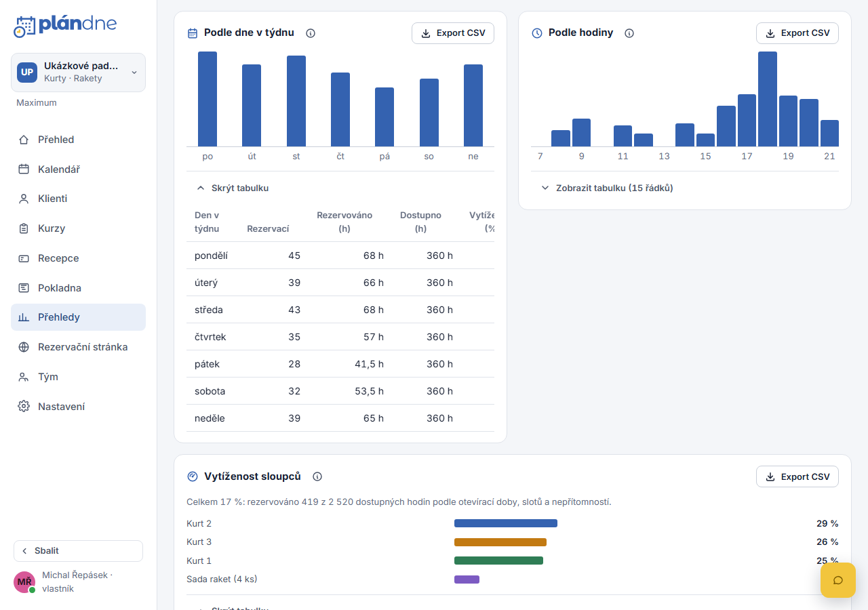Collapse the table via Skrýt tabulku
Image resolution: width=868 pixels, height=610 pixels.
tap(233, 188)
